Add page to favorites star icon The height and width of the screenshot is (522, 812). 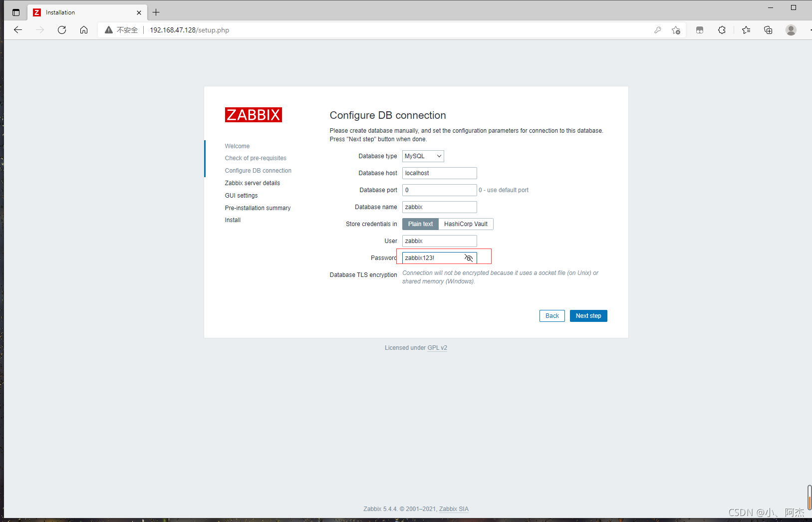[x=676, y=30]
